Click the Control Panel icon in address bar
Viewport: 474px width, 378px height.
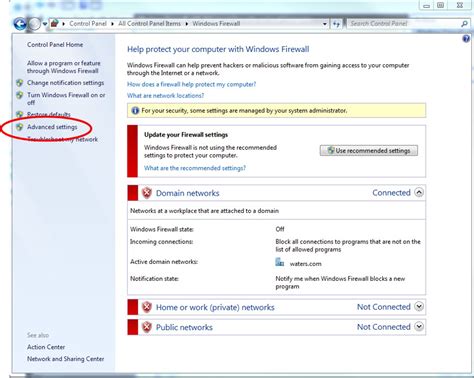tap(55, 23)
